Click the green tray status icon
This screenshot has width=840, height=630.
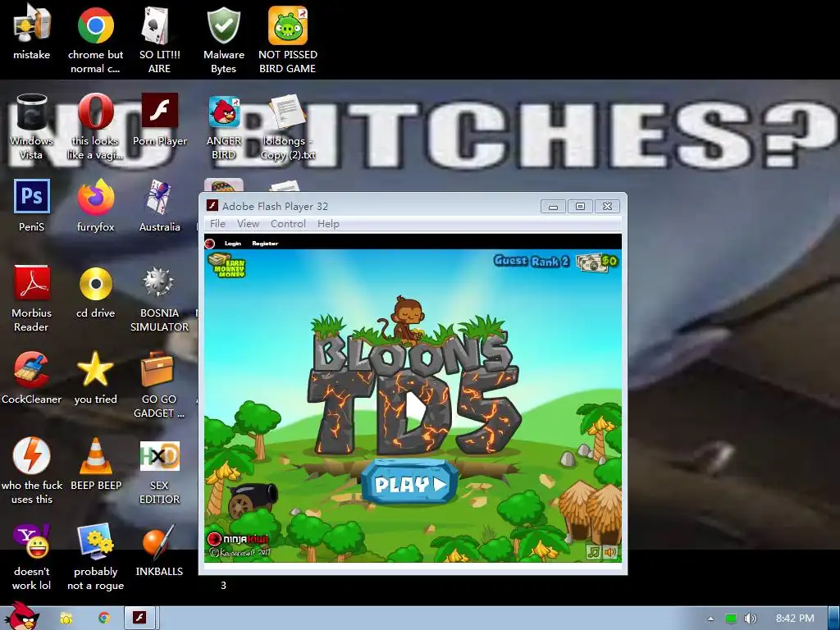point(731,619)
